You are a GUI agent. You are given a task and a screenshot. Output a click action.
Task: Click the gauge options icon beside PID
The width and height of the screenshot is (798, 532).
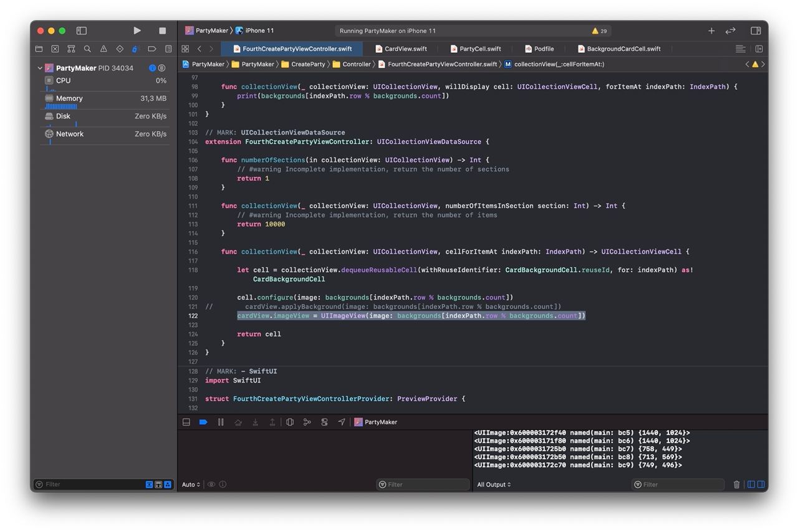click(161, 68)
